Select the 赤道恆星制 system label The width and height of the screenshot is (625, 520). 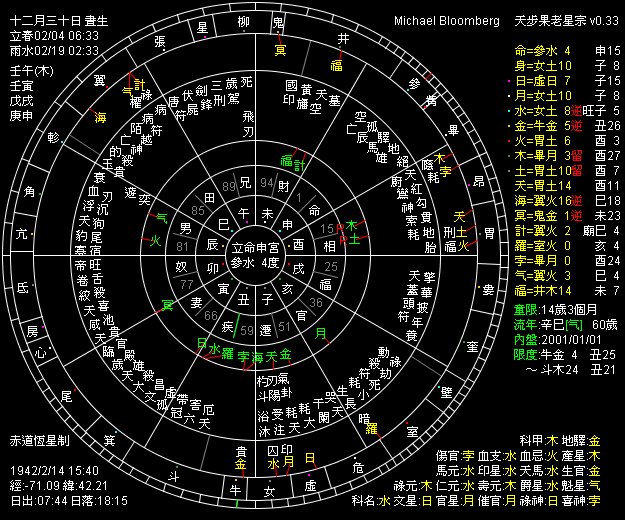[38, 440]
